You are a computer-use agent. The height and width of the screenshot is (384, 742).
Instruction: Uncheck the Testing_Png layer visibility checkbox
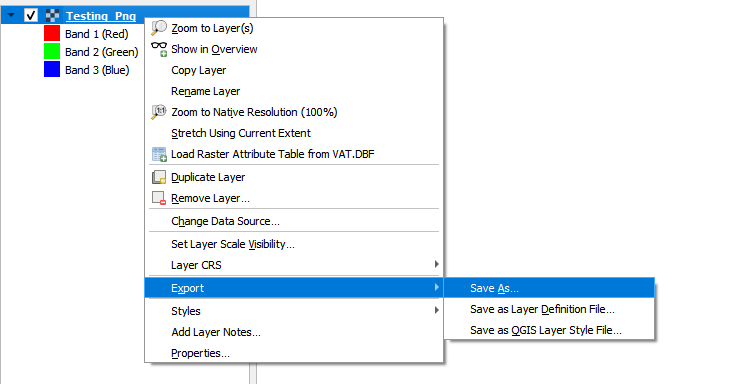(31, 16)
